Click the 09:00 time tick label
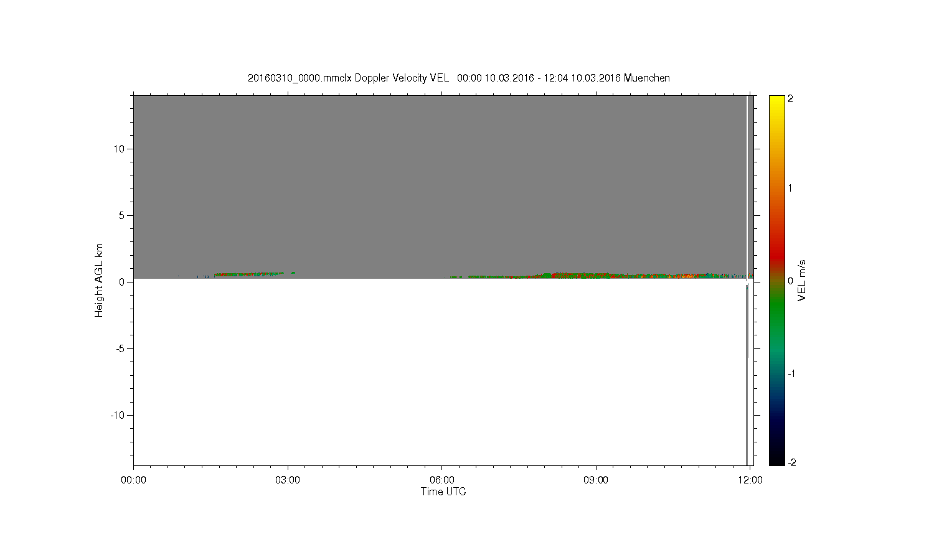 (596, 480)
